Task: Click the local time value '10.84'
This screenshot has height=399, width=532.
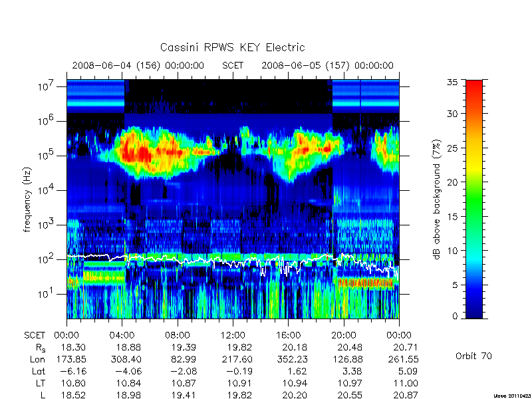Action: (128, 384)
